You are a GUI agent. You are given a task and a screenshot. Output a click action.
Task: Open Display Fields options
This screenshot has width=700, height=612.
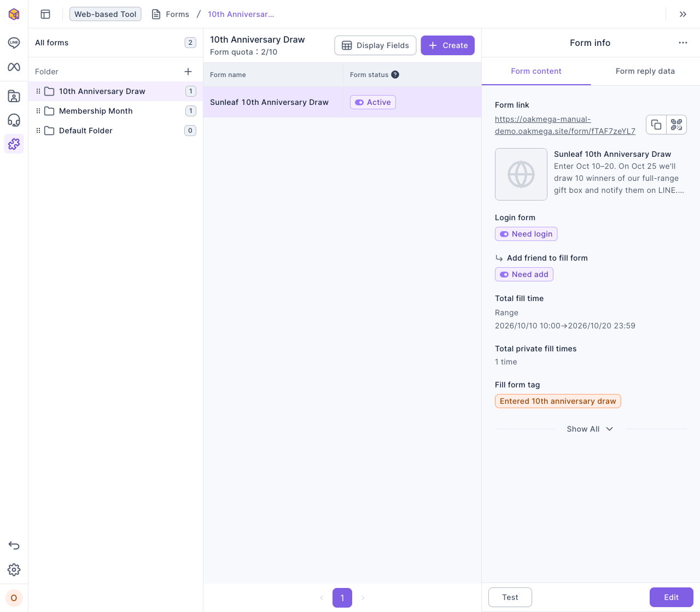[375, 45]
